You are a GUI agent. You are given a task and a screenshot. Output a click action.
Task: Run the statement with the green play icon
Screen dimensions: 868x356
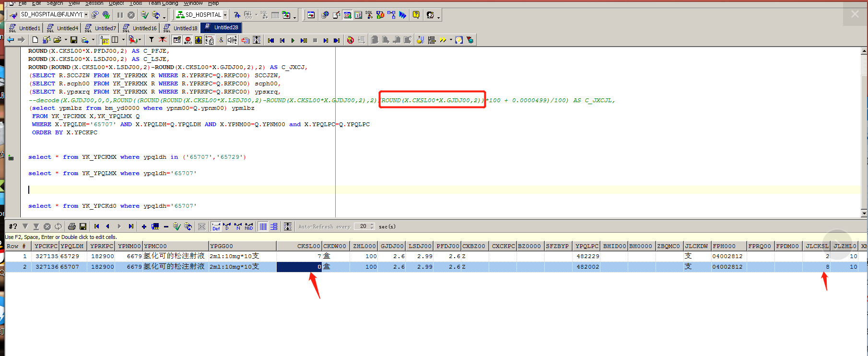293,40
